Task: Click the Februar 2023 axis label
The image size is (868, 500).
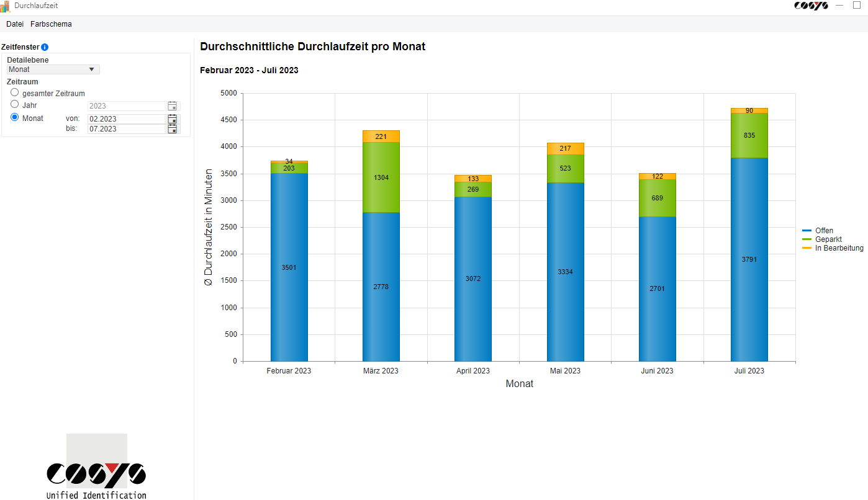Action: [289, 371]
